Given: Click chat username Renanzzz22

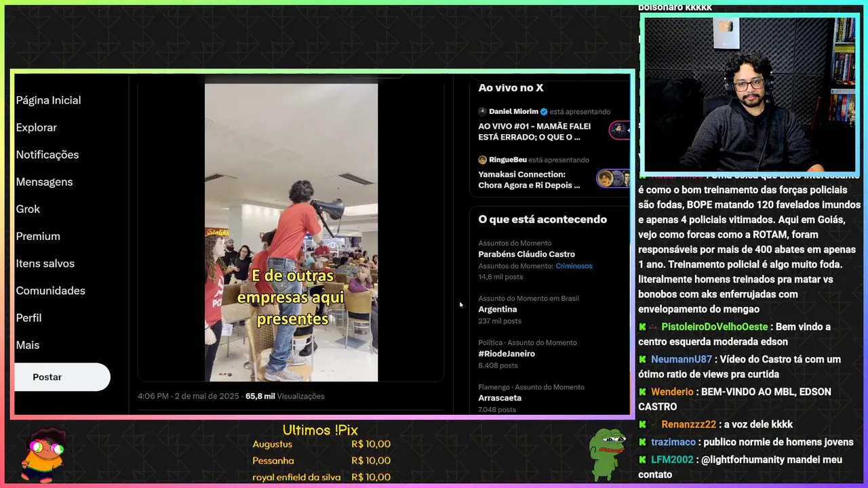Looking at the screenshot, I should tap(688, 424).
